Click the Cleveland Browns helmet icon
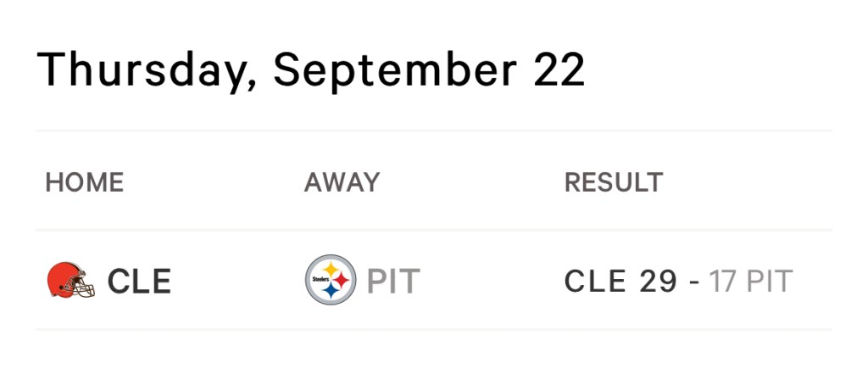Image resolution: width=868 pixels, height=380 pixels. 71,281
